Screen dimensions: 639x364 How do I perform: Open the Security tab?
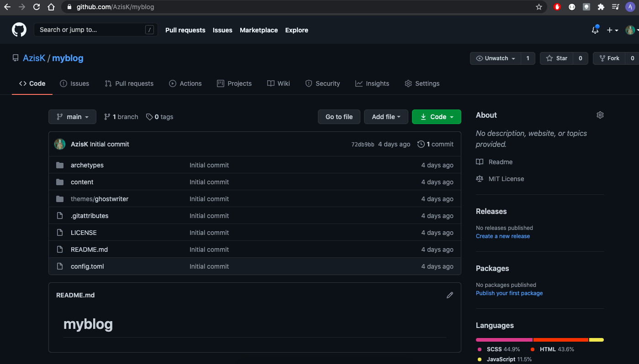[x=322, y=83]
